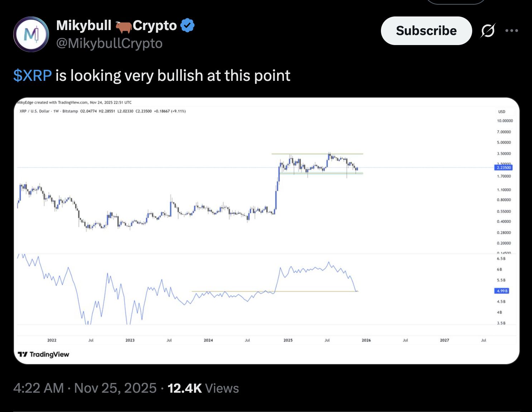This screenshot has width=532, height=412.
Task: Click the USD currency label on the chart
Action: 502,112
